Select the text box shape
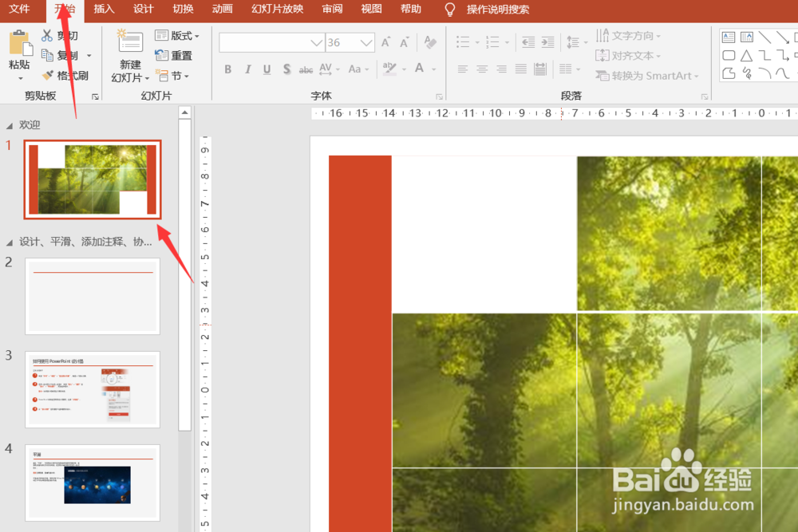The image size is (798, 532). (729, 37)
